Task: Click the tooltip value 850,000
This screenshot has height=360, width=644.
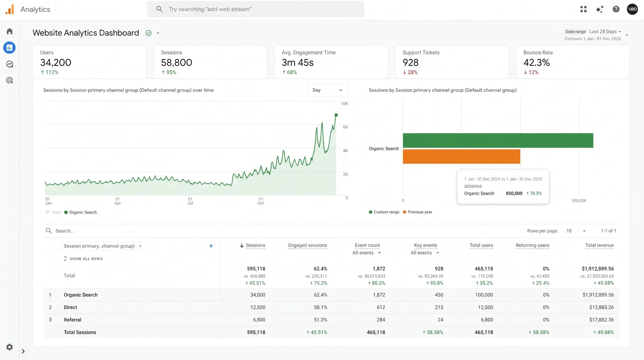Action: [x=514, y=193]
